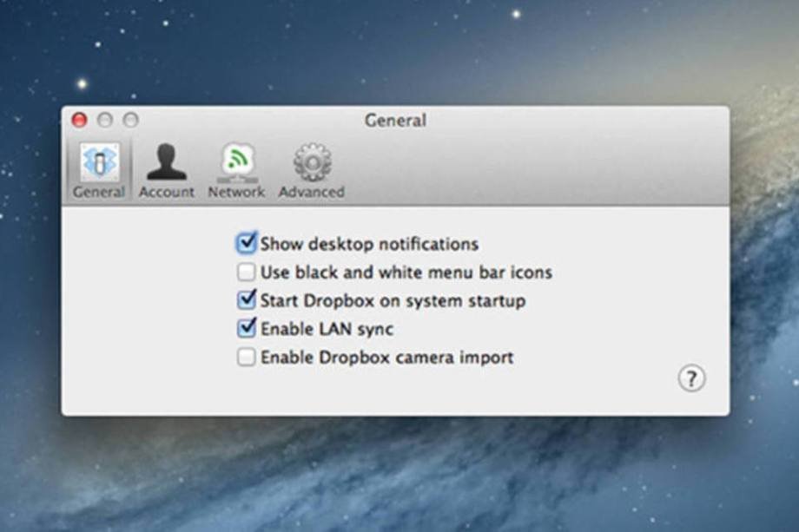
Task: Click the Advanced tab text label
Action: coord(312,192)
